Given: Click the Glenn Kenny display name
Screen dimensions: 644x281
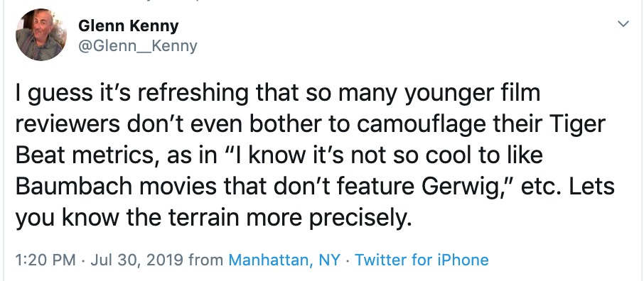Looking at the screenshot, I should pos(128,26).
